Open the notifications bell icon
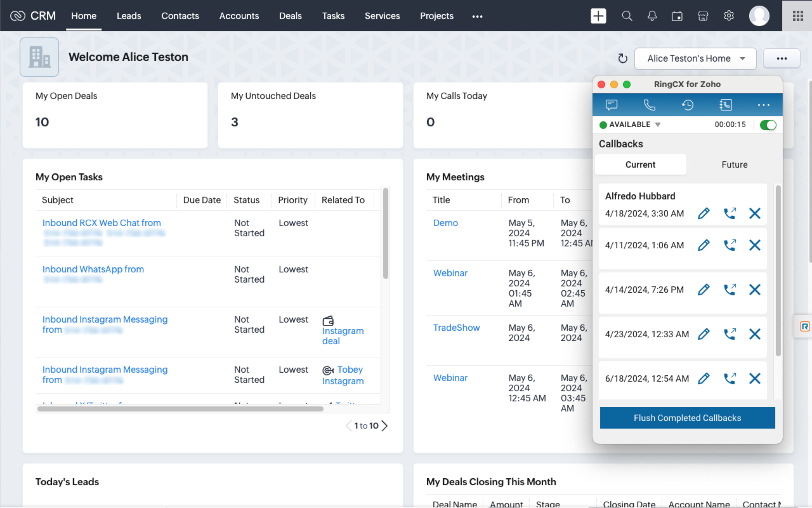This screenshot has width=812, height=508. 652,16
